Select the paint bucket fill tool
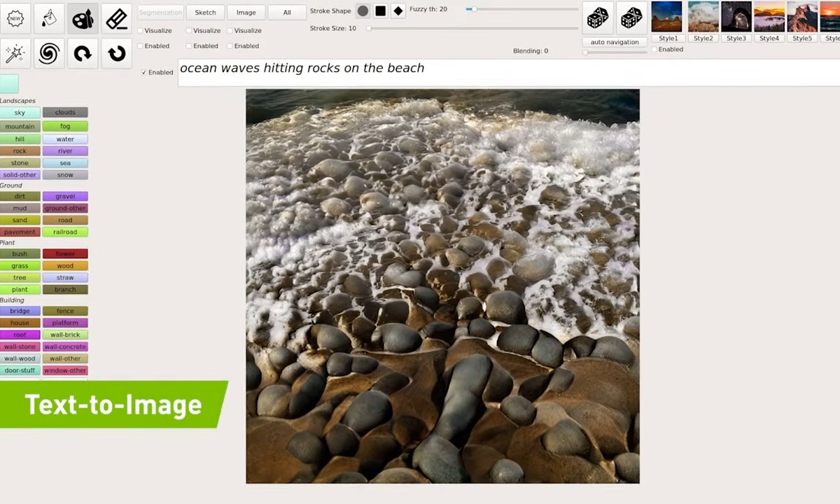This screenshot has width=840, height=504. pos(48,19)
